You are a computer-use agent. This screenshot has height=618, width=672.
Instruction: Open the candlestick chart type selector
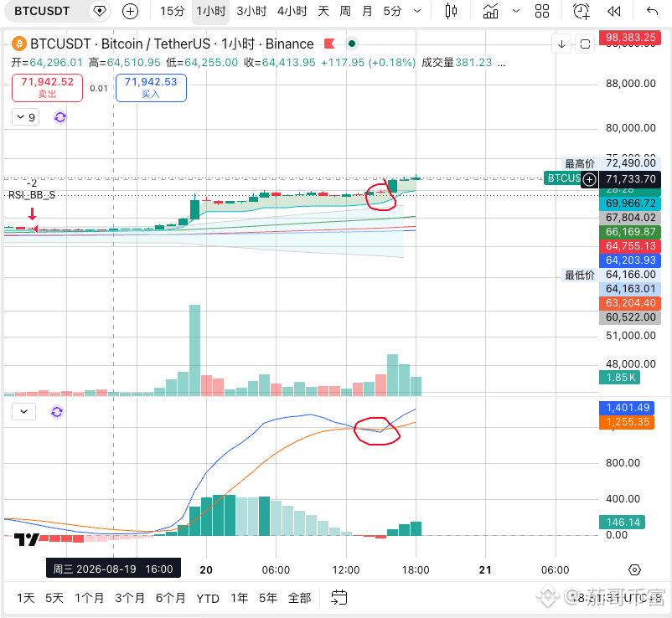[451, 11]
